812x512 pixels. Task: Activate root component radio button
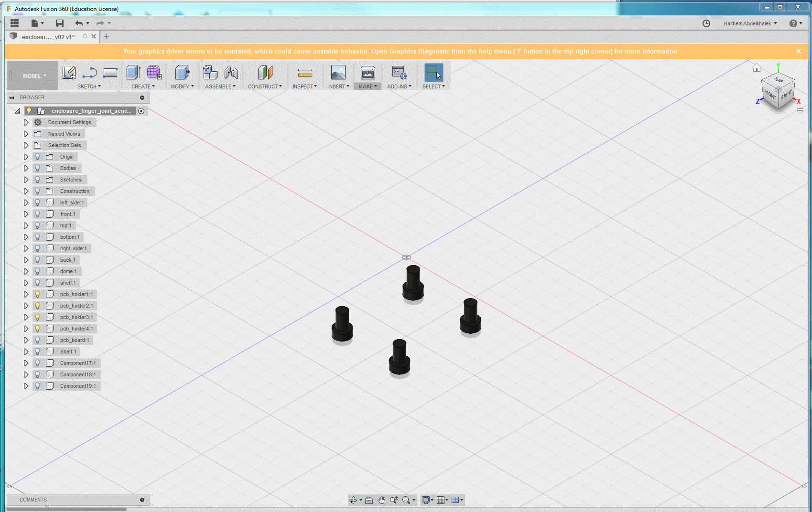141,111
